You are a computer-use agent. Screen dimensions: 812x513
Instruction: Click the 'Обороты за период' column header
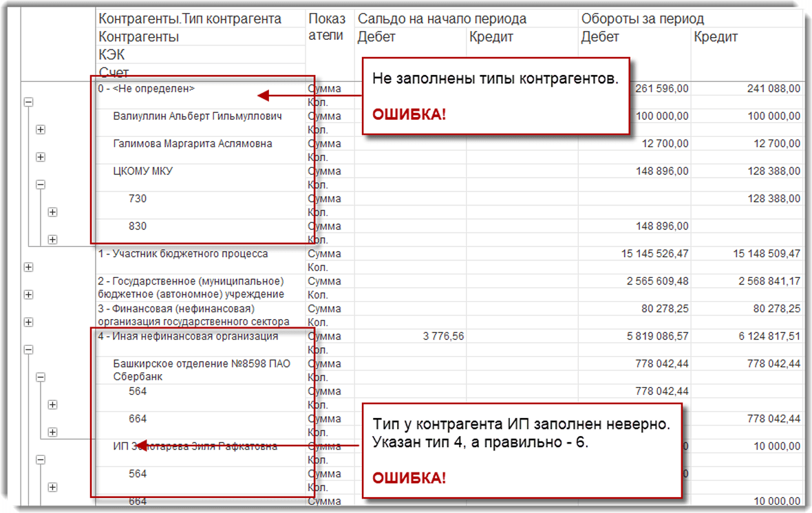tap(642, 19)
